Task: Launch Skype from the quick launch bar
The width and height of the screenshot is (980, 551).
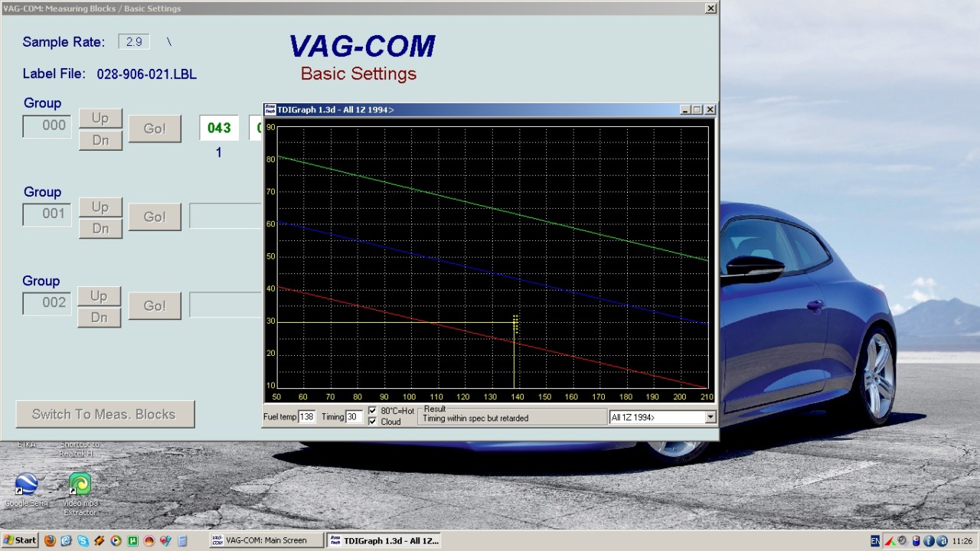Action: [x=83, y=540]
